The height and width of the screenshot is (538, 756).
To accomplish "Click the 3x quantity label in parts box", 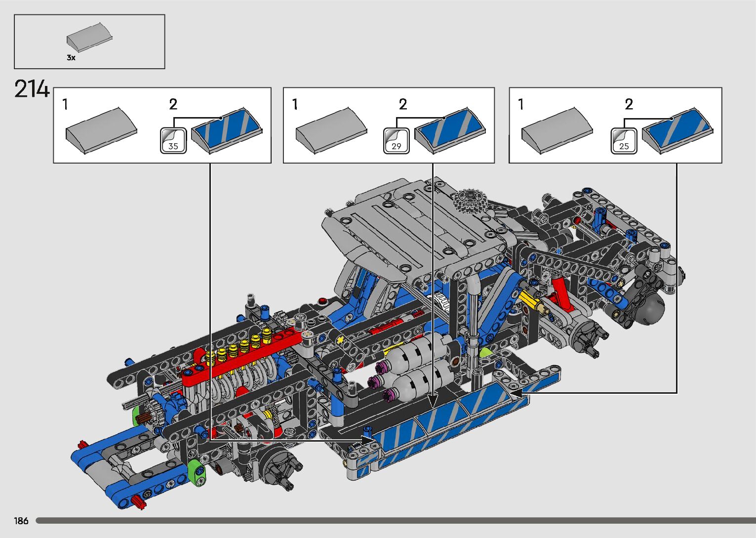I will (71, 58).
